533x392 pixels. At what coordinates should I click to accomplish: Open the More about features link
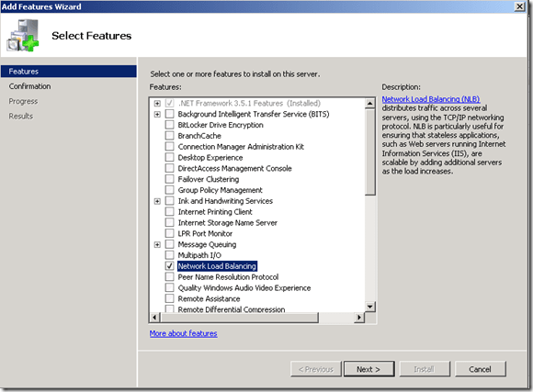point(183,333)
